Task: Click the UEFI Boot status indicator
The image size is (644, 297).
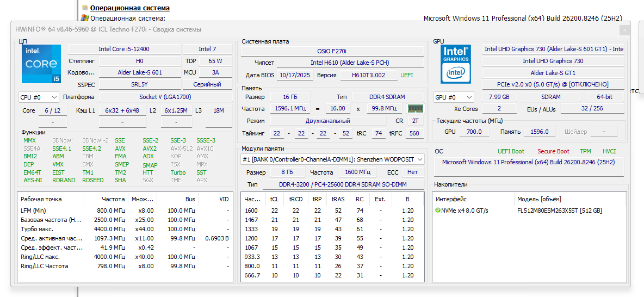Action: (x=511, y=151)
